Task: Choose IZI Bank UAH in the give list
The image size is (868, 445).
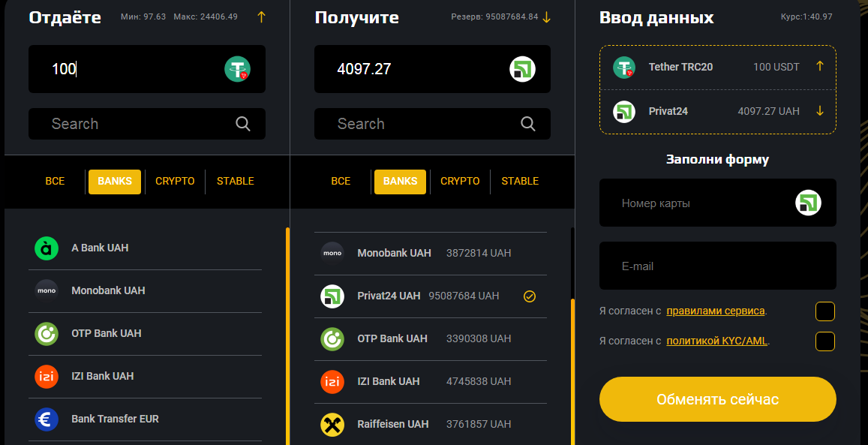Action: 145,377
